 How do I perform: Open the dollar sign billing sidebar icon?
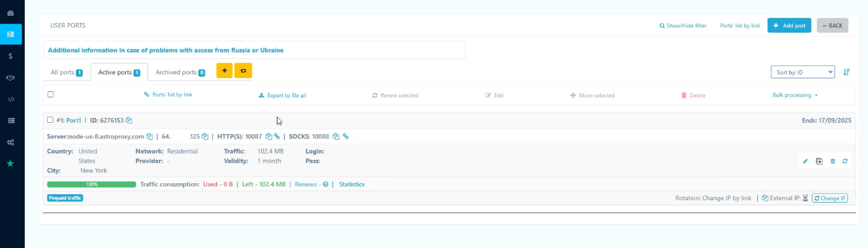pyautogui.click(x=11, y=56)
